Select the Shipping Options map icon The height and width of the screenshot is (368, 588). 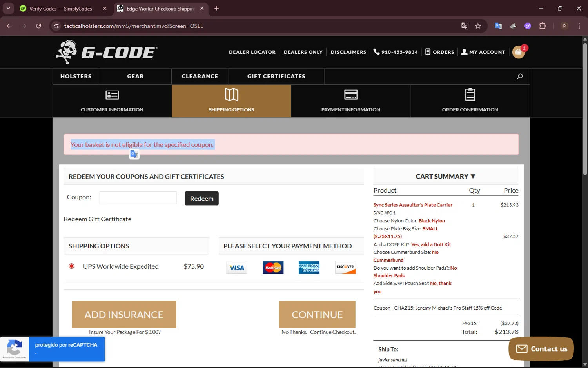tap(231, 95)
